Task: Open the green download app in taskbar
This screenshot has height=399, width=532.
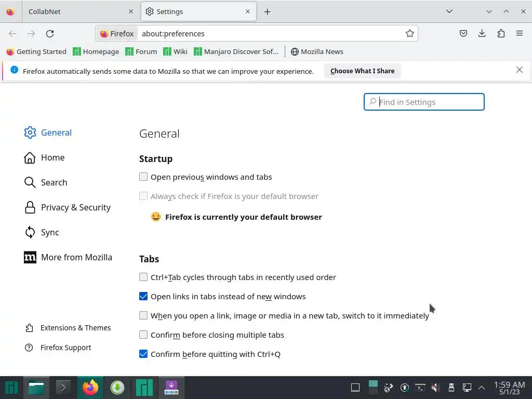Action: tap(117, 388)
